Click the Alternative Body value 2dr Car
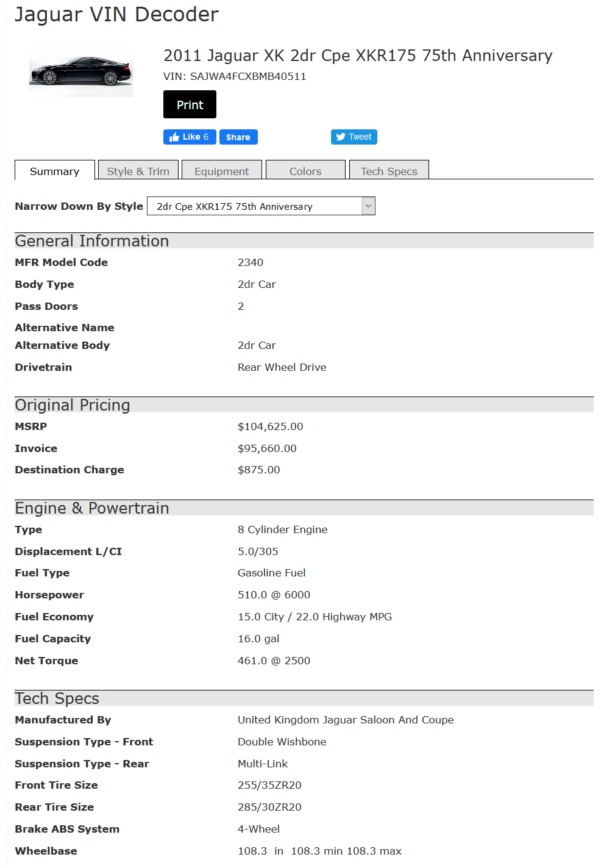 pyautogui.click(x=257, y=345)
